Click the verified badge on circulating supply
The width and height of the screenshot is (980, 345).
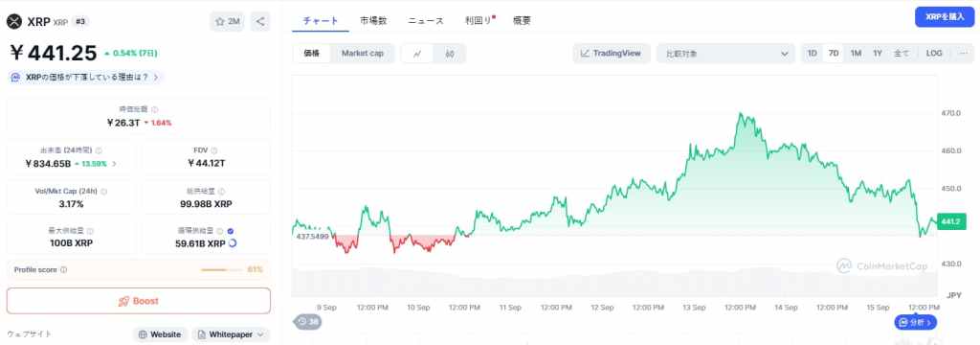[x=231, y=231]
